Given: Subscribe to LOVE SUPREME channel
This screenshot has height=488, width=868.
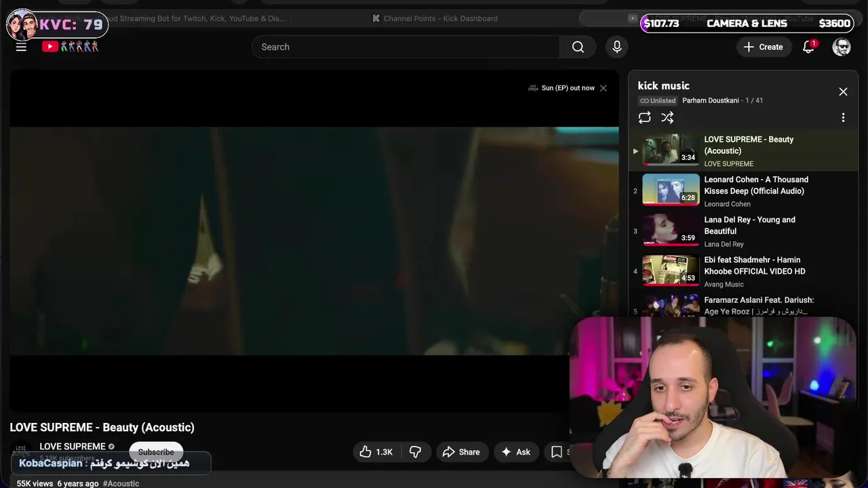Looking at the screenshot, I should pos(156,452).
